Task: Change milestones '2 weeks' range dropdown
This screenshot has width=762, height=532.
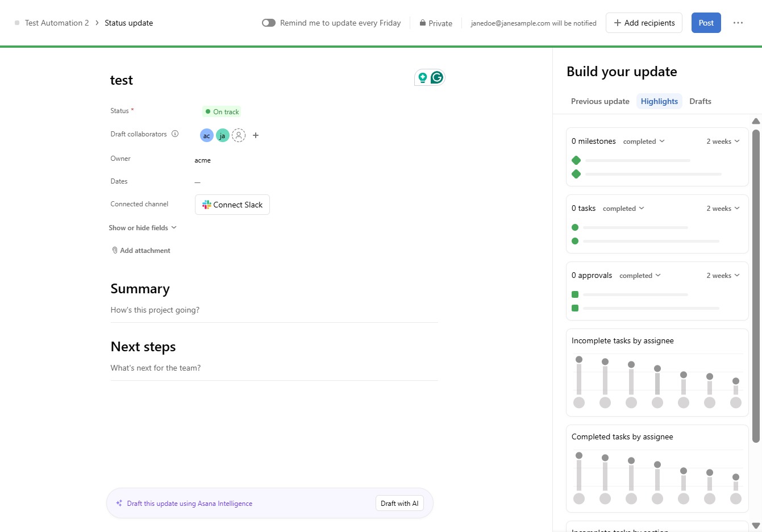Action: click(723, 142)
